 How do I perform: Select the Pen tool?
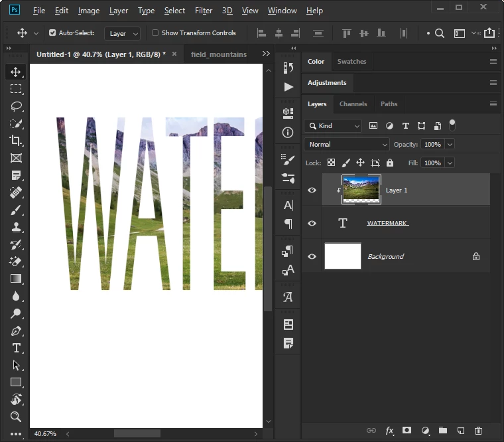[15, 331]
